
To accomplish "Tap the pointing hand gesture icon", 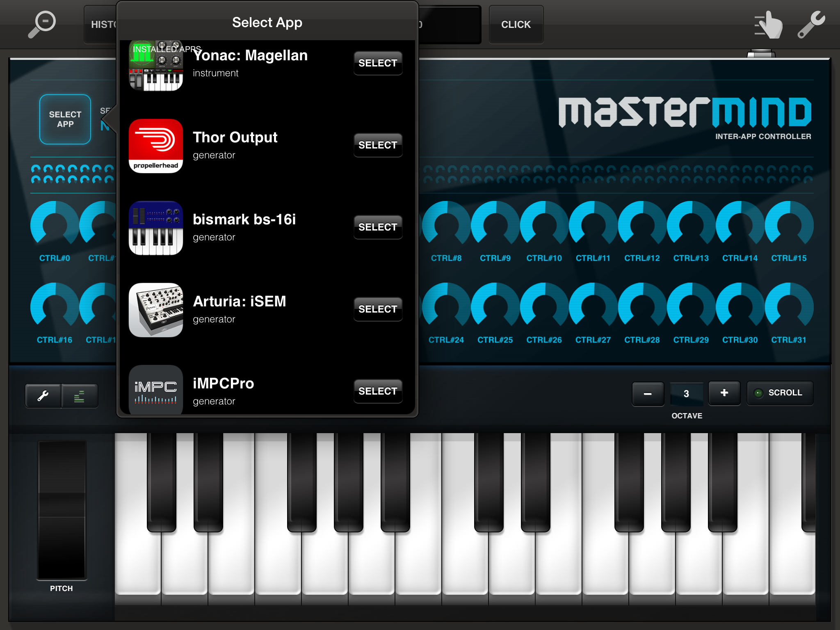I will (x=768, y=25).
